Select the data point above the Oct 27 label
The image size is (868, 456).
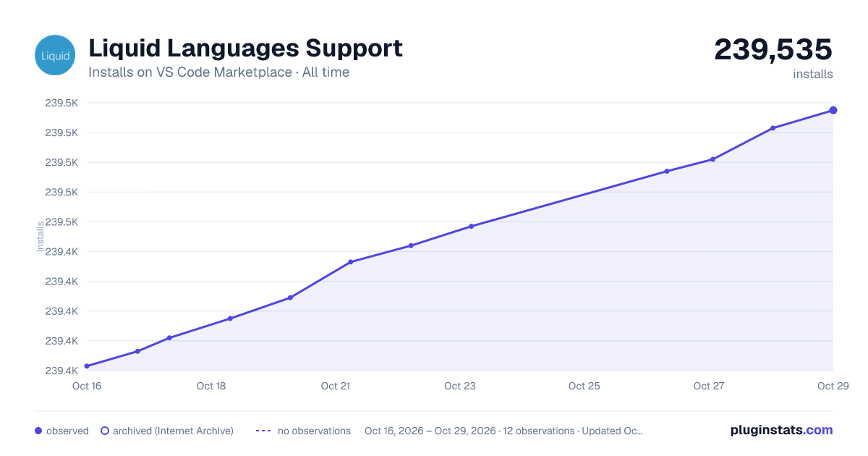(x=713, y=159)
